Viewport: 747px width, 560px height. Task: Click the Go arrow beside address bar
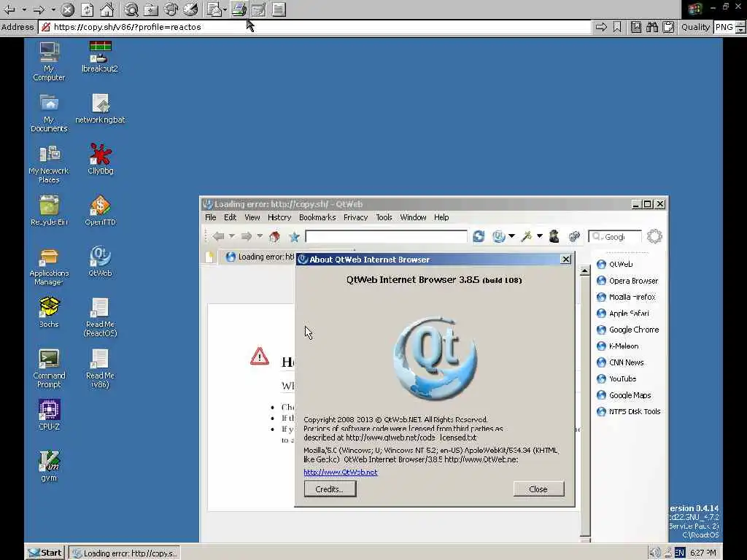601,27
